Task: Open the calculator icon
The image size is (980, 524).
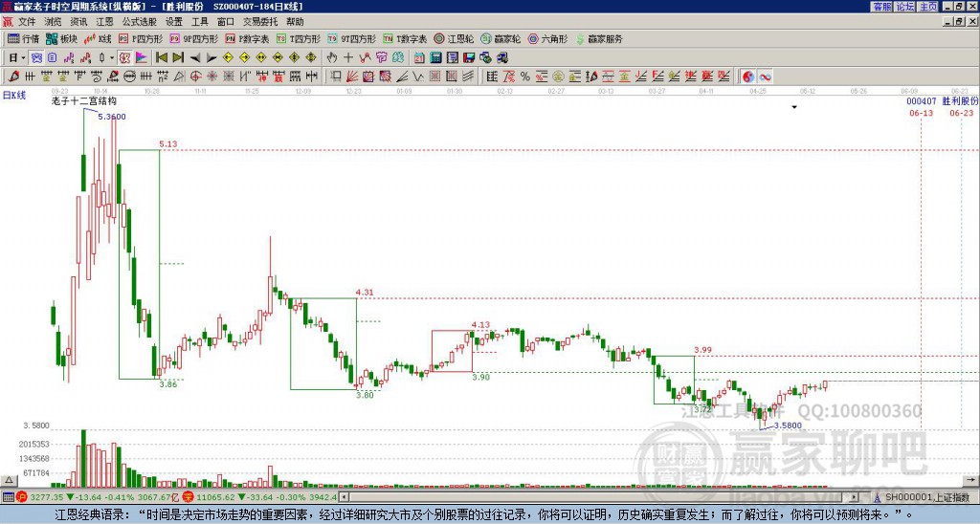Action: pos(436,58)
